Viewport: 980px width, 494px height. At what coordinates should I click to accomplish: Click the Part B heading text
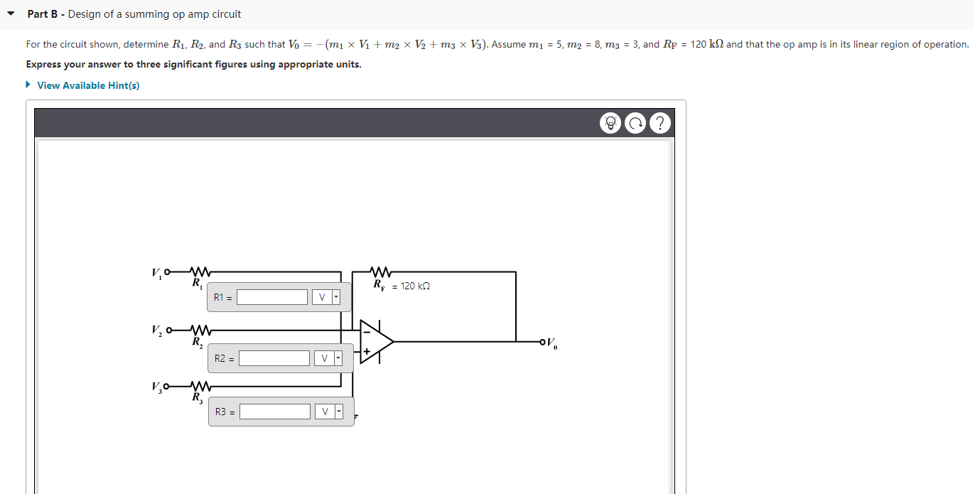click(44, 14)
